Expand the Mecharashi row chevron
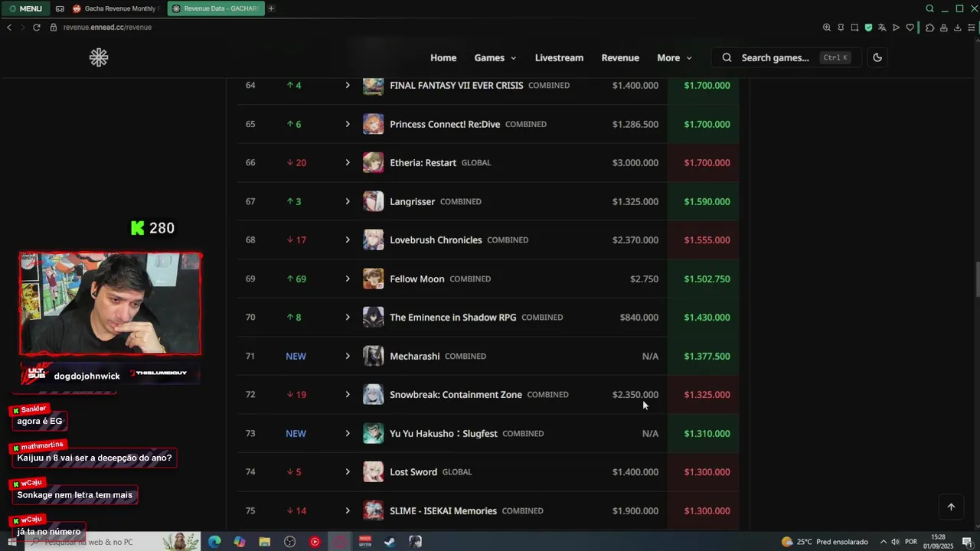980x551 pixels. 347,356
